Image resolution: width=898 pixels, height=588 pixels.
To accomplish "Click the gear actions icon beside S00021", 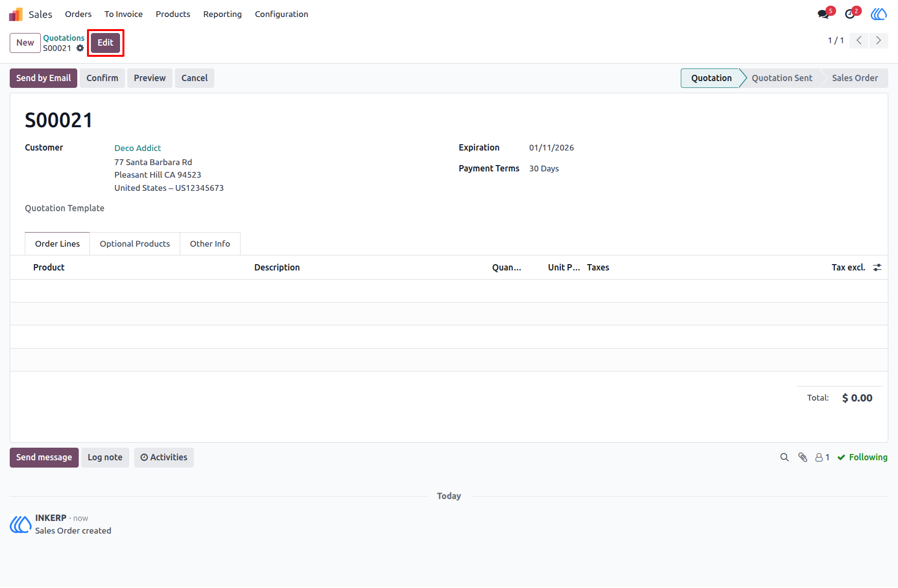I will (x=80, y=48).
